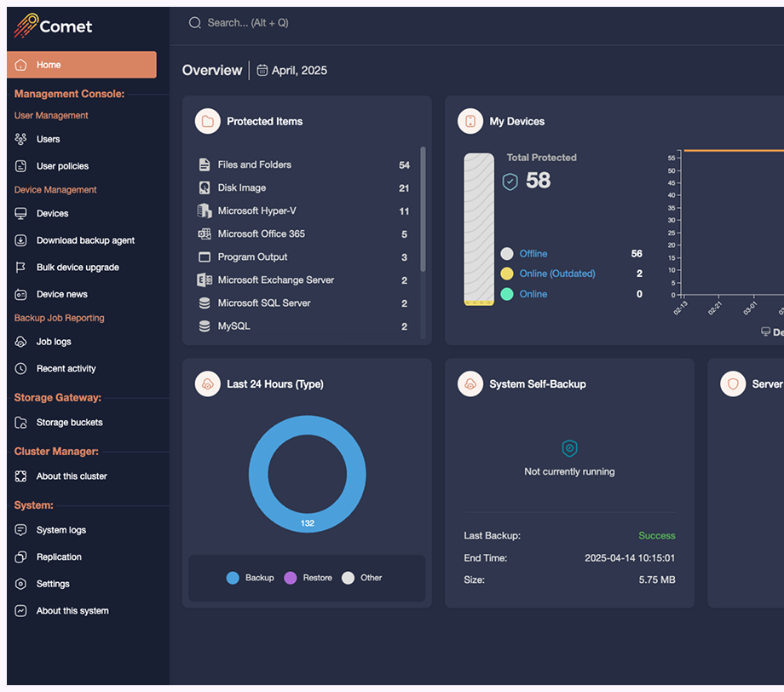Go to Replication settings
The image size is (784, 692).
(59, 557)
